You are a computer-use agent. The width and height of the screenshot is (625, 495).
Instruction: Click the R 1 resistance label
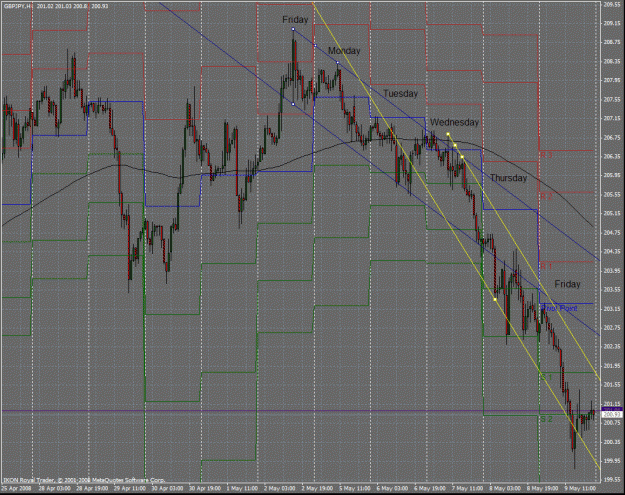tap(546, 266)
